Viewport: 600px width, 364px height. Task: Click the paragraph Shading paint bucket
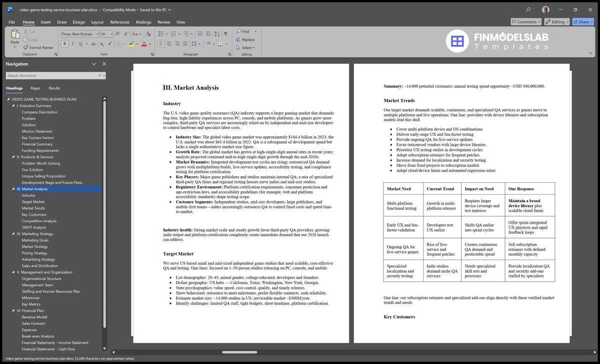pyautogui.click(x=207, y=44)
